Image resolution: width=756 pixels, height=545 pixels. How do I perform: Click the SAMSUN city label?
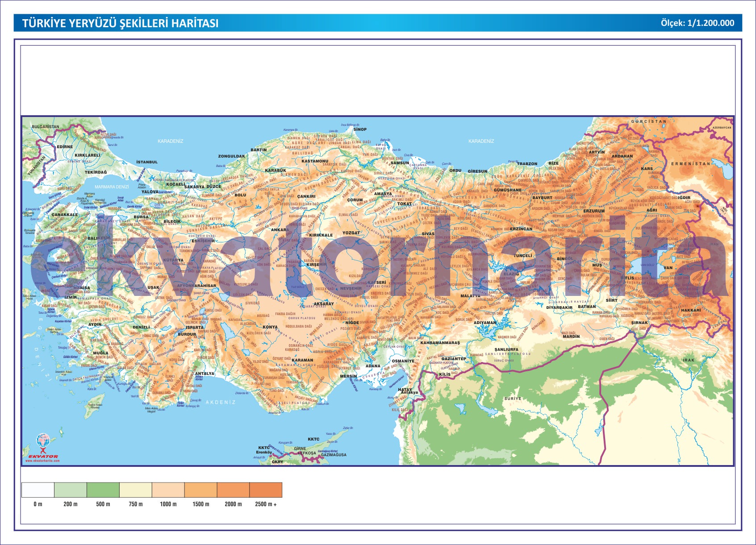pos(400,163)
